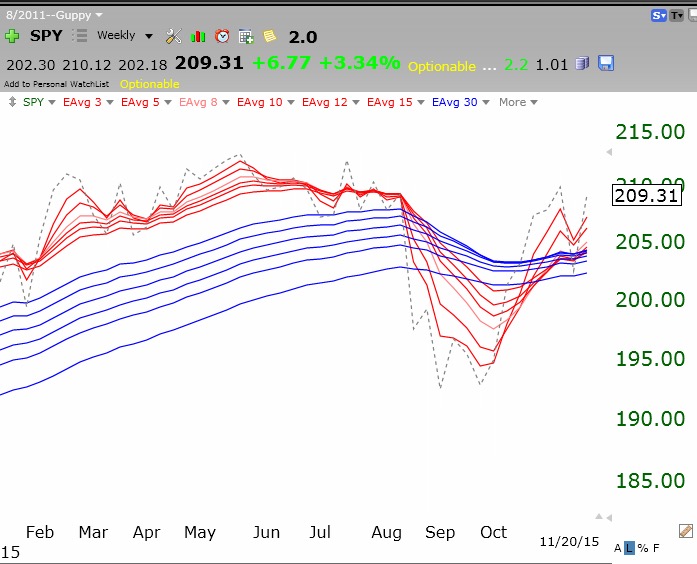Select the A (arithmetic) scale option
Viewport: 697px width, 564px height.
pos(617,548)
